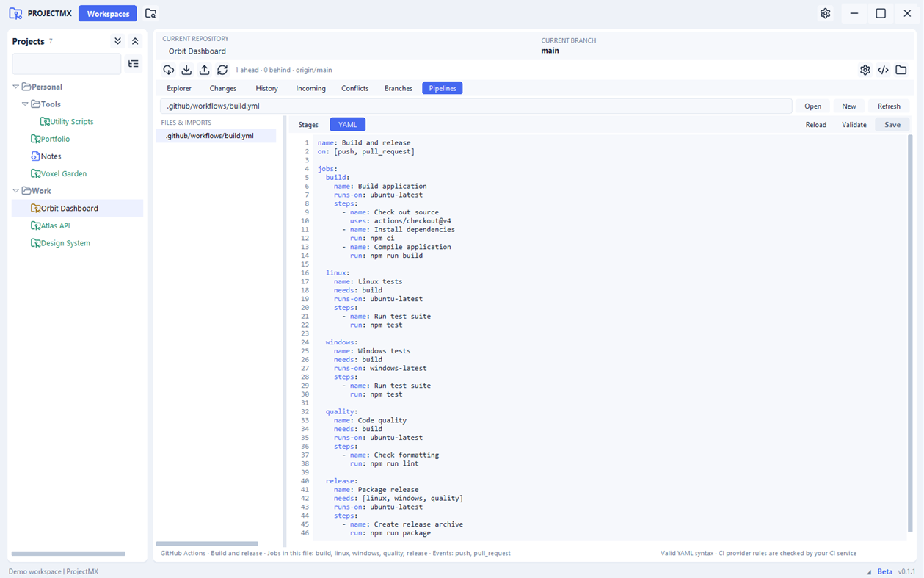Image resolution: width=924 pixels, height=578 pixels.
Task: Click the code editor brackets icon
Action: [x=883, y=70]
